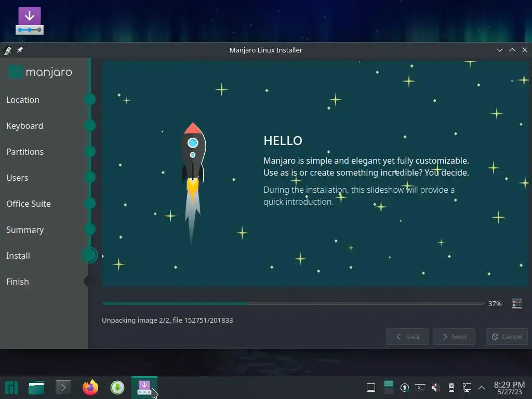Select the Install step in sidebar
The height and width of the screenshot is (399, 532).
18,256
